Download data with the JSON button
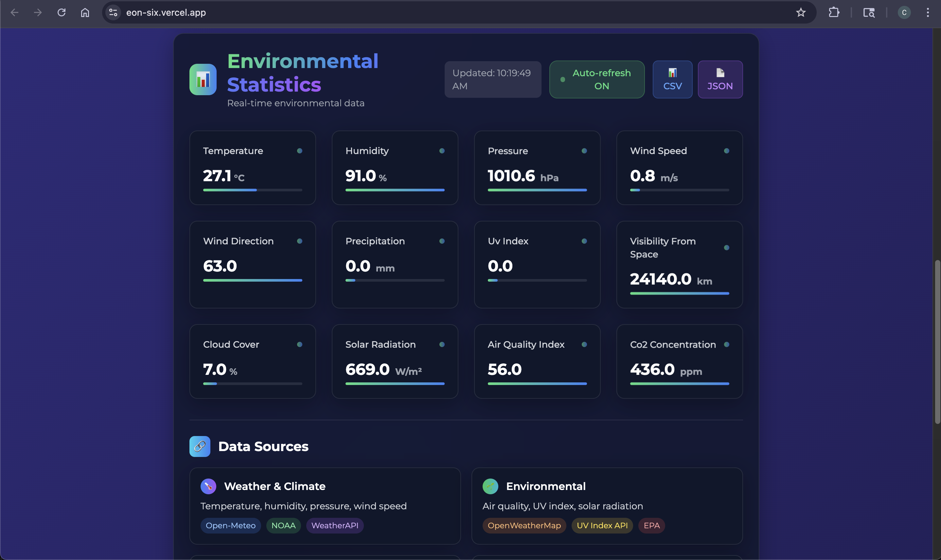The image size is (941, 560). 720,79
